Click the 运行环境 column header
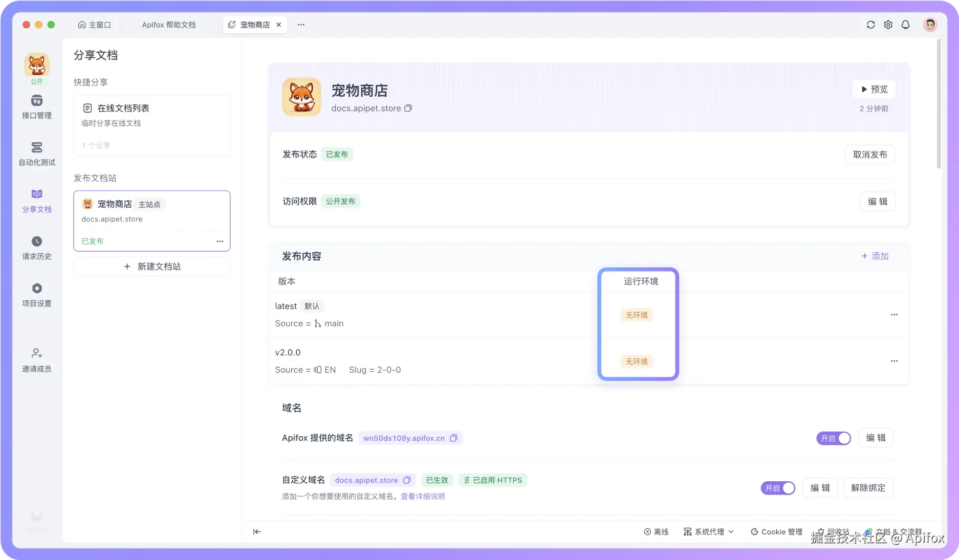The image size is (959, 560). point(641,282)
